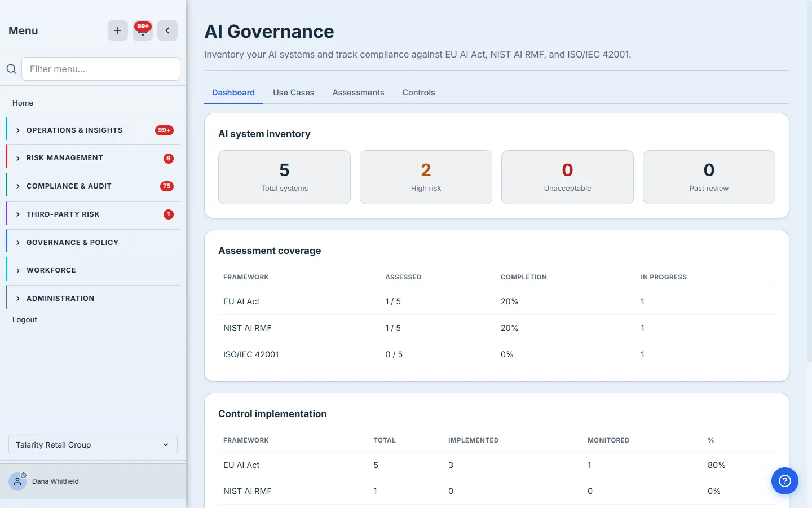This screenshot has height=508, width=812.
Task: Expand Administration chevron
Action: [18, 299]
